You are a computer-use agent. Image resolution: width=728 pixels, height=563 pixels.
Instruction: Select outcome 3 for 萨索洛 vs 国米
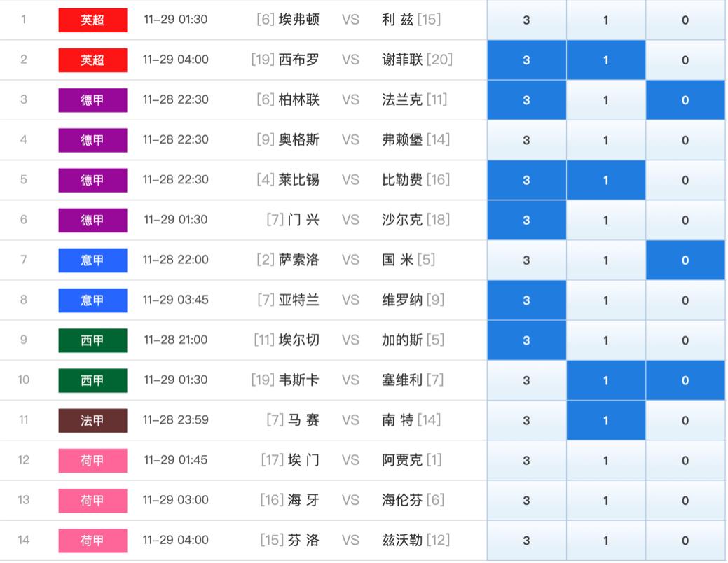pos(526,260)
